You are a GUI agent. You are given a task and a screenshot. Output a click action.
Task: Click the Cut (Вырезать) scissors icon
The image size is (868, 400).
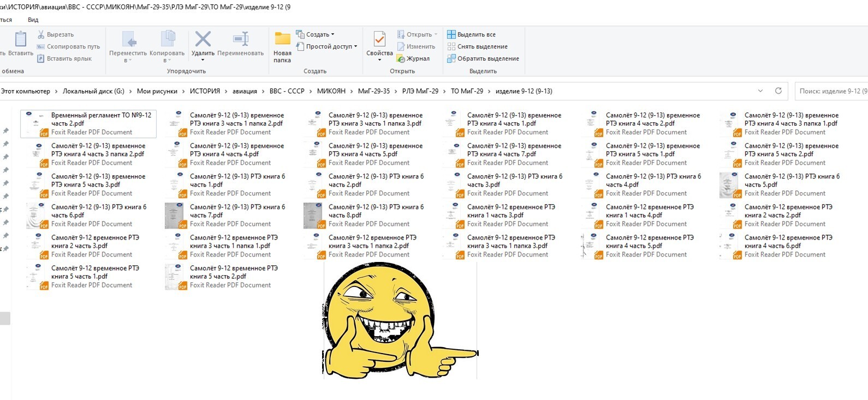pyautogui.click(x=41, y=34)
